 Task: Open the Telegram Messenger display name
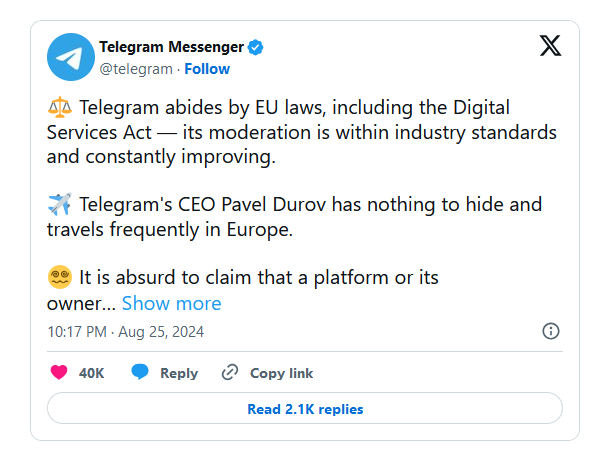[171, 47]
